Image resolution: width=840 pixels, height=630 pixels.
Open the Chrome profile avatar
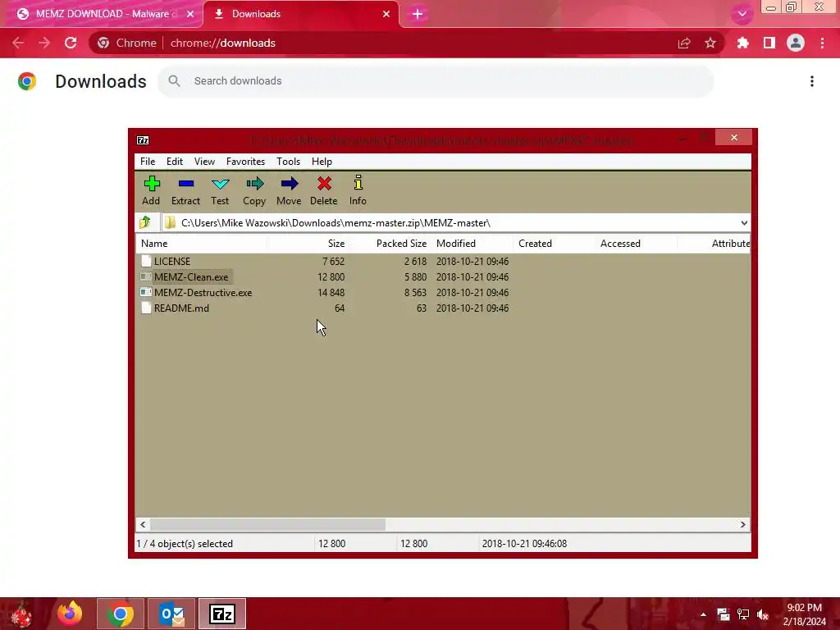click(796, 43)
